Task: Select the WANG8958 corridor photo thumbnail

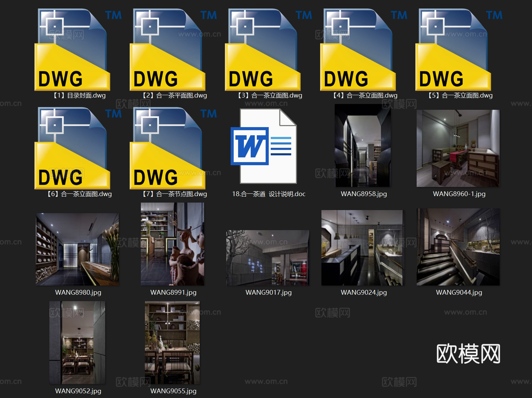Action: coord(363,145)
